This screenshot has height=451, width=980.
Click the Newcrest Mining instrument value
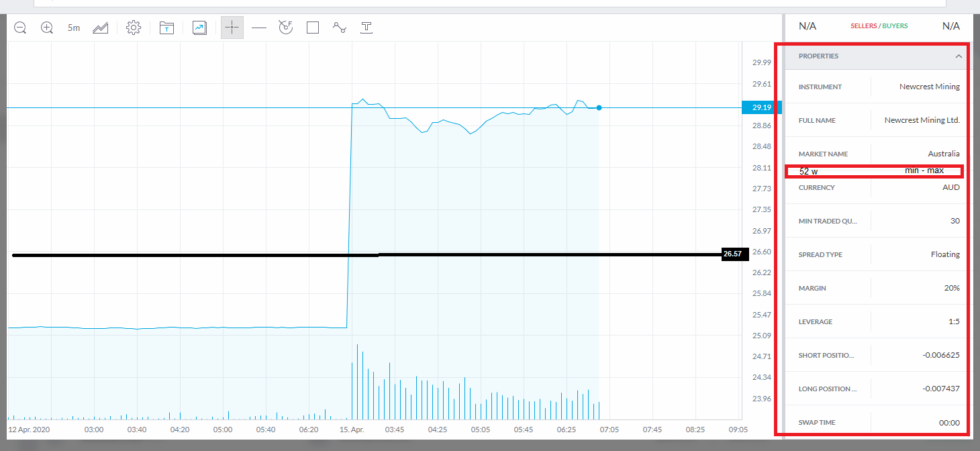(929, 87)
